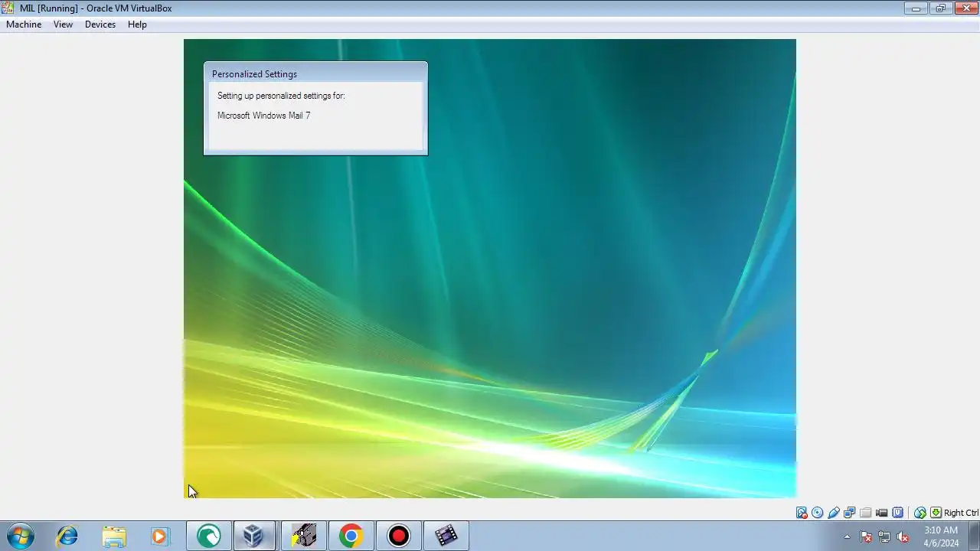Viewport: 980px width, 551px height.
Task: Click the shared folders indicator icon
Action: (x=865, y=513)
